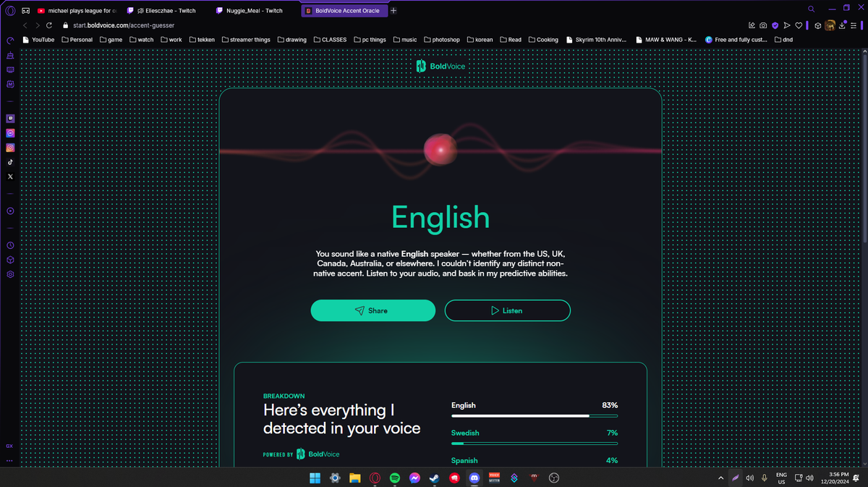
Task: Open TikTok panel in sidebar
Action: [x=10, y=162]
